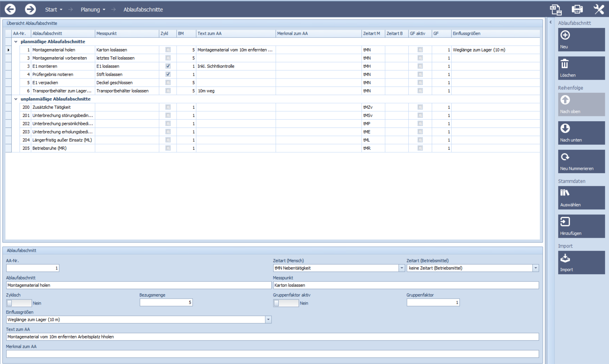
Task: Click the Bezugsmenge field
Action: point(166,302)
